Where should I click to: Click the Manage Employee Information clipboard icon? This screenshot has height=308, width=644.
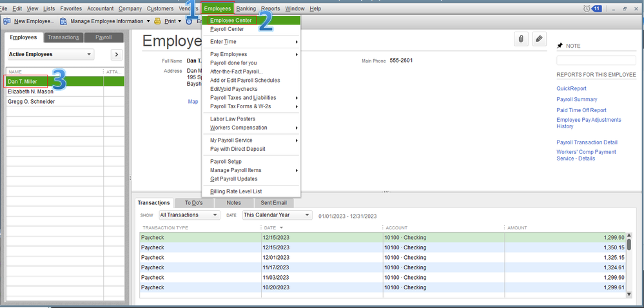point(63,21)
